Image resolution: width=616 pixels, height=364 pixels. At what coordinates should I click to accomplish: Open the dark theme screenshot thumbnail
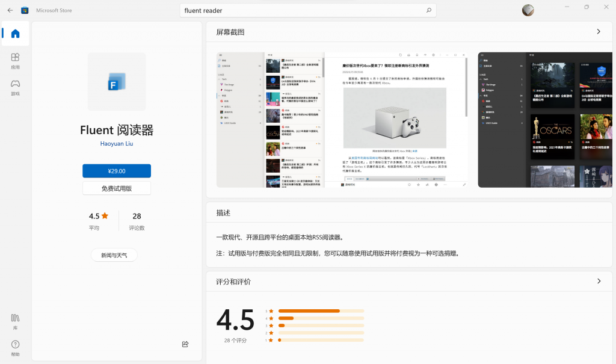[545, 120]
